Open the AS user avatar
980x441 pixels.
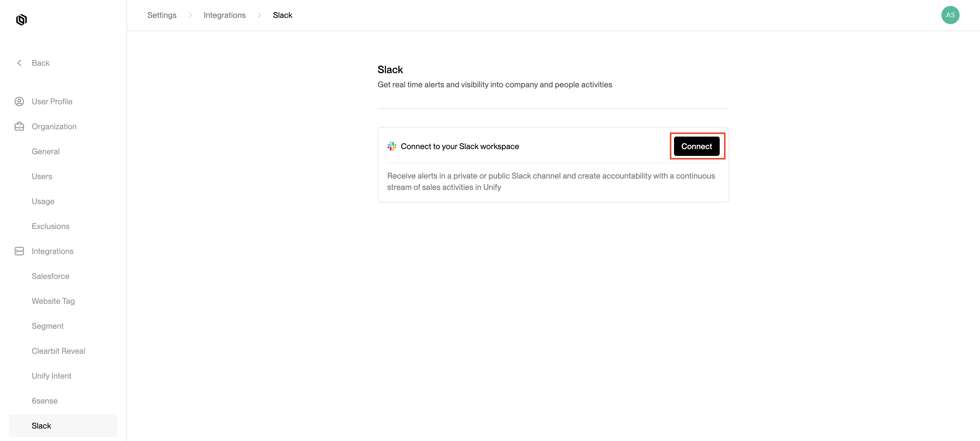(950, 15)
